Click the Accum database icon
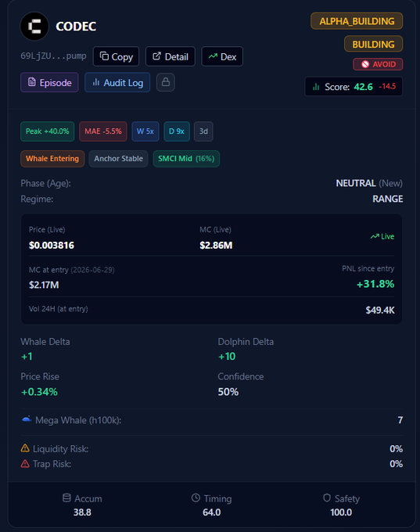Screen dimensions: 420x532 (66, 498)
